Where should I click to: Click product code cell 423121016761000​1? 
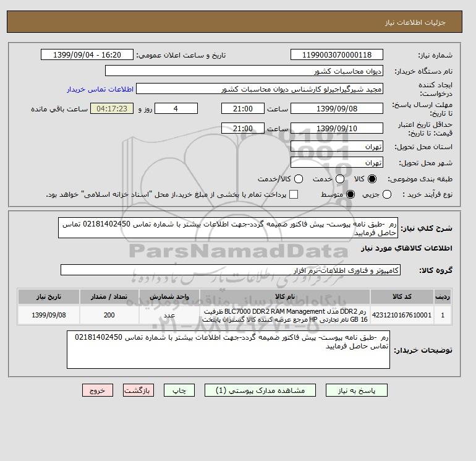coord(402,315)
